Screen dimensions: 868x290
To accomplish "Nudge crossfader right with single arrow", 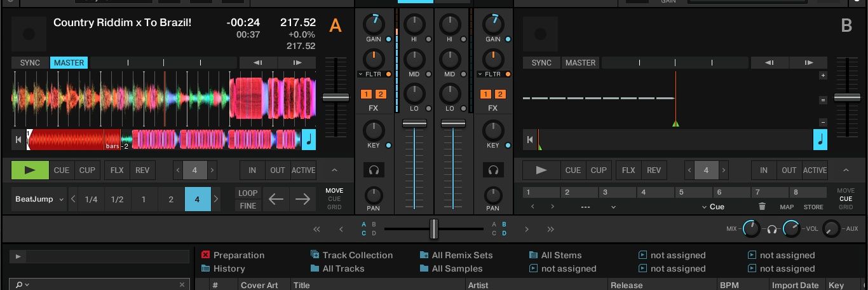I will [527, 229].
